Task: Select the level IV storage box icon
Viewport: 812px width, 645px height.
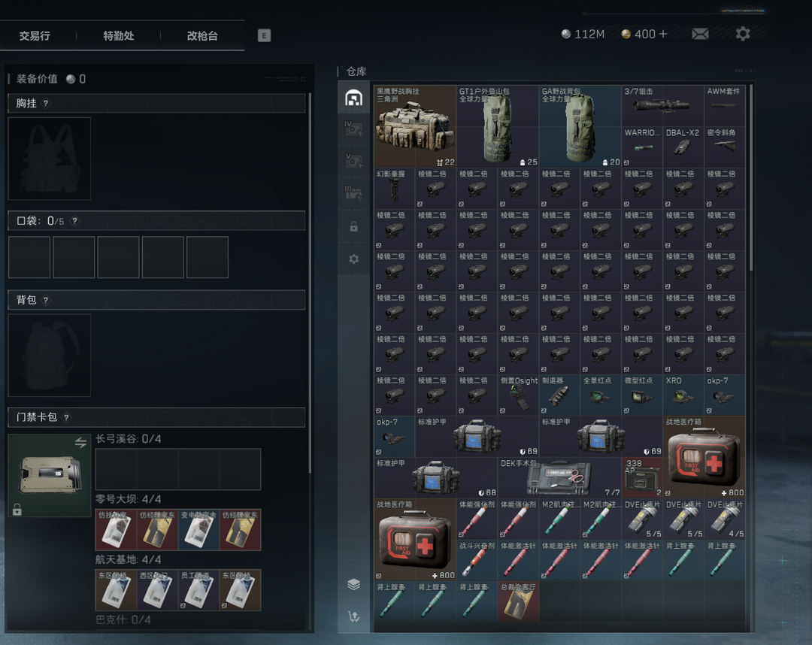Action: click(353, 129)
